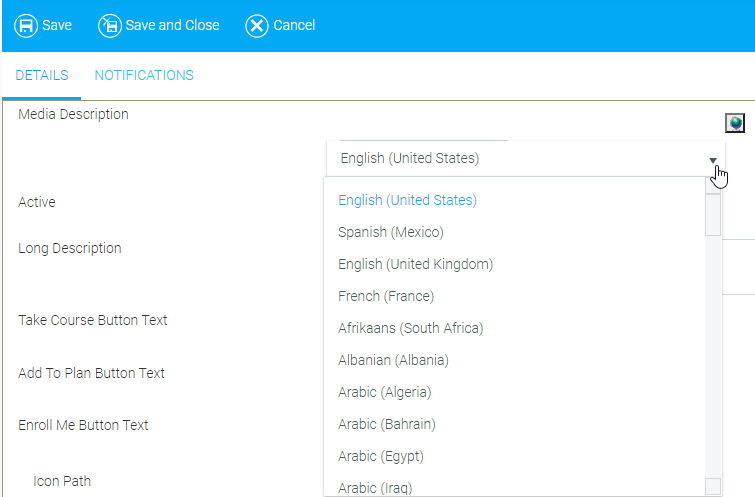Select Spanish (Mexico) from the list
The height and width of the screenshot is (497, 755).
(391, 232)
